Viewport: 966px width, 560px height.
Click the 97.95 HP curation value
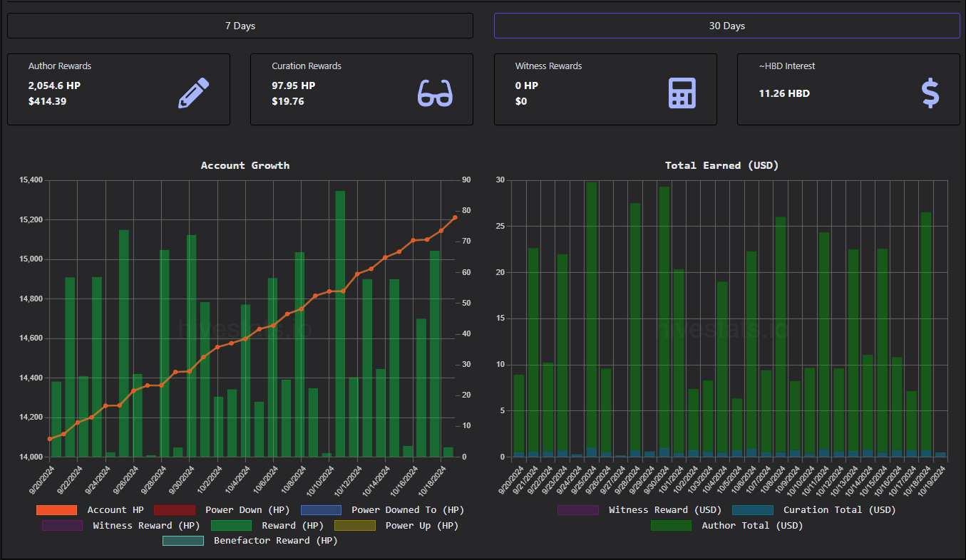294,85
